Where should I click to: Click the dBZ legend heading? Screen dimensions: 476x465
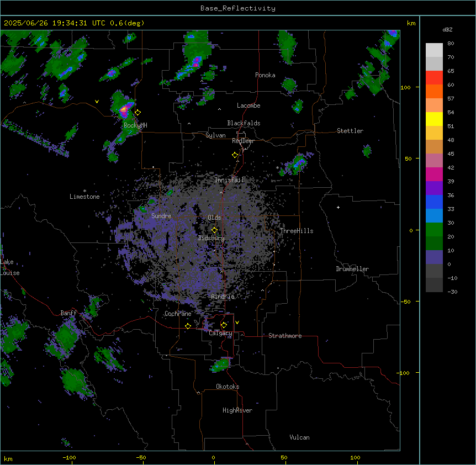(447, 29)
